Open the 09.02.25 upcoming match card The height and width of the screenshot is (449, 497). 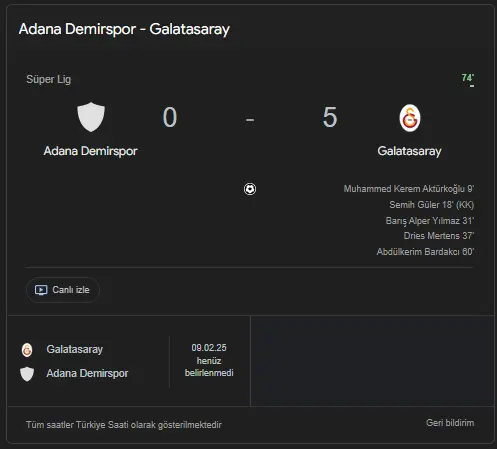129,361
